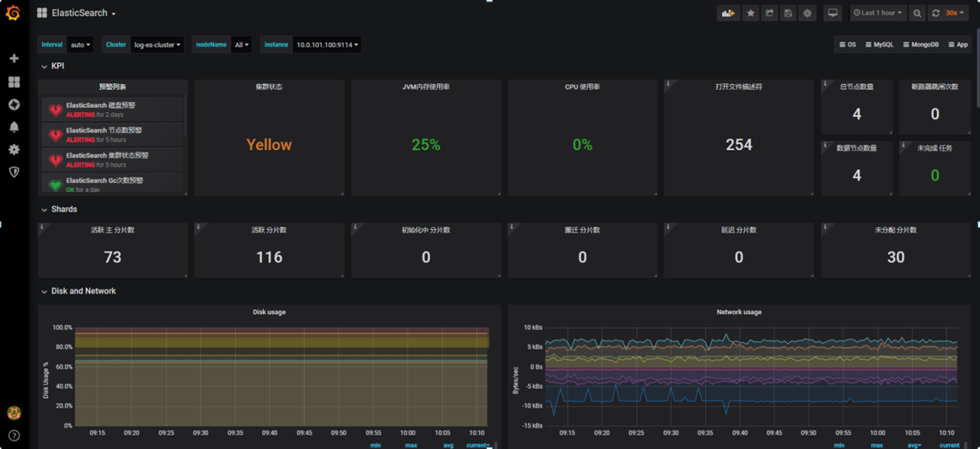
Task: Click the broken heart icon for 磁盘预警
Action: [x=56, y=110]
